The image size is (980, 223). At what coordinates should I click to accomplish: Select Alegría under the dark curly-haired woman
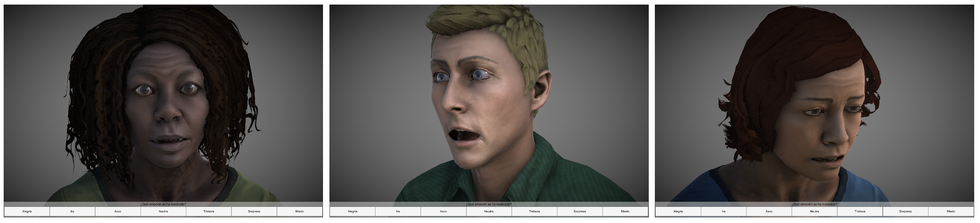pos(27,211)
